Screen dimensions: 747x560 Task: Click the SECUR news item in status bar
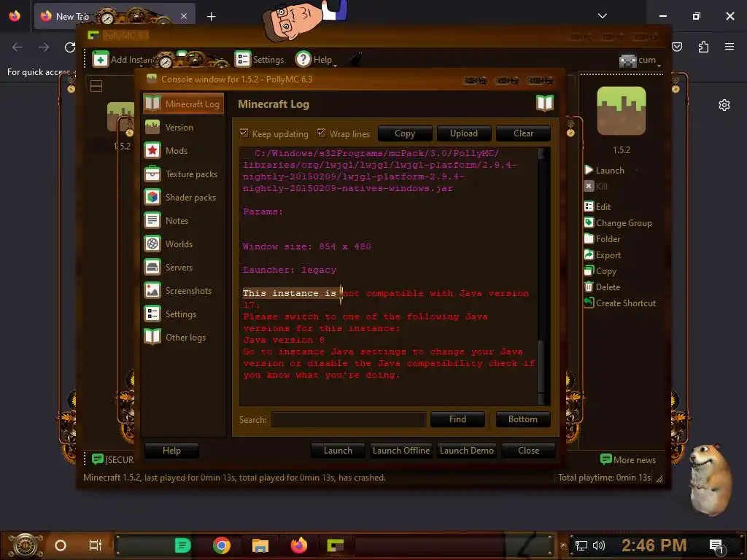pyautogui.click(x=113, y=459)
